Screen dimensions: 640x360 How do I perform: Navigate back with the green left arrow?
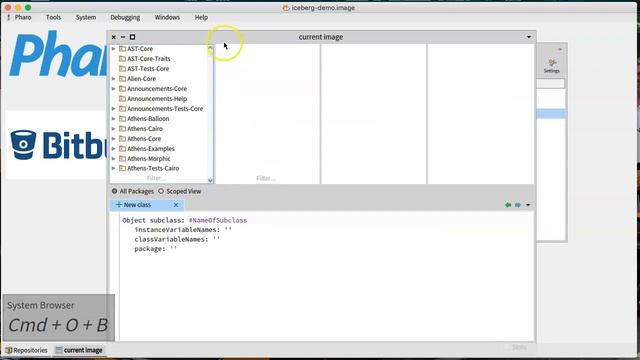tap(508, 205)
